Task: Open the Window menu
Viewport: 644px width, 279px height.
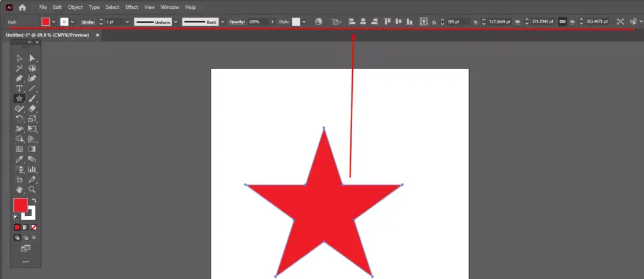Action: click(170, 7)
